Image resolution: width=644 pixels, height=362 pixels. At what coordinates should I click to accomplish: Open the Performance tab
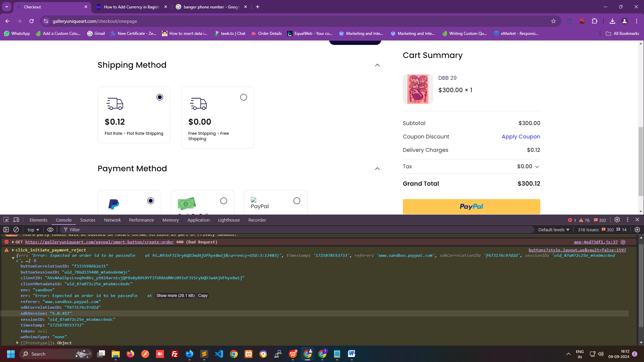pyautogui.click(x=142, y=220)
